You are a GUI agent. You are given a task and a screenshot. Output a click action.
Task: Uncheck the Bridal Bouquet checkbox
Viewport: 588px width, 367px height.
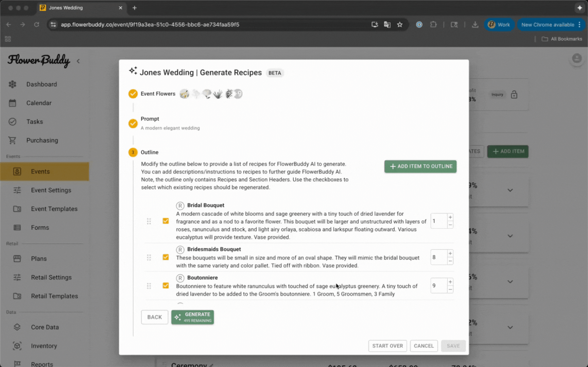pos(166,221)
